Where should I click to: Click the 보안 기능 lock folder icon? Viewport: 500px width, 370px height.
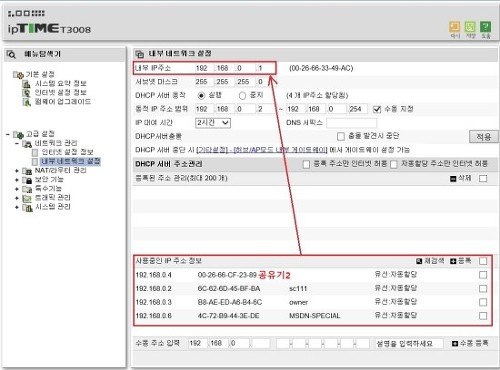(x=27, y=180)
